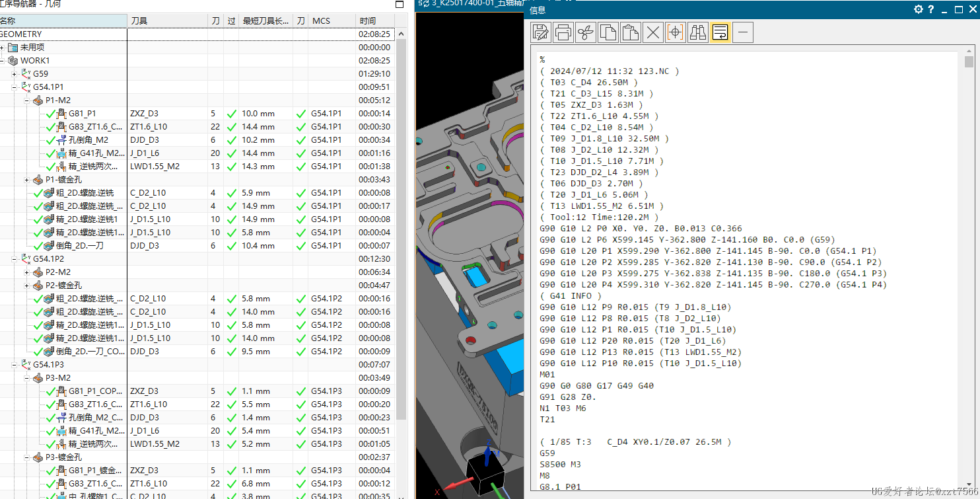Select the G54.1P2 coordinate node

[x=48, y=258]
